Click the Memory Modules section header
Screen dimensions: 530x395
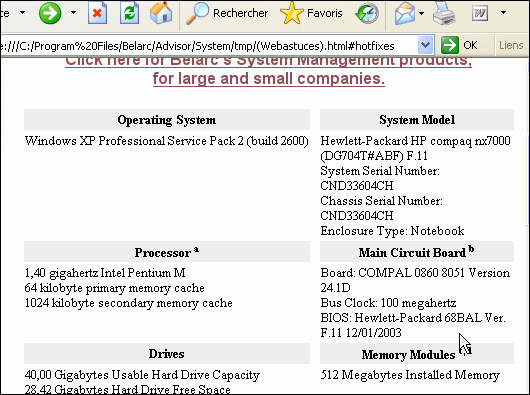[417, 353]
